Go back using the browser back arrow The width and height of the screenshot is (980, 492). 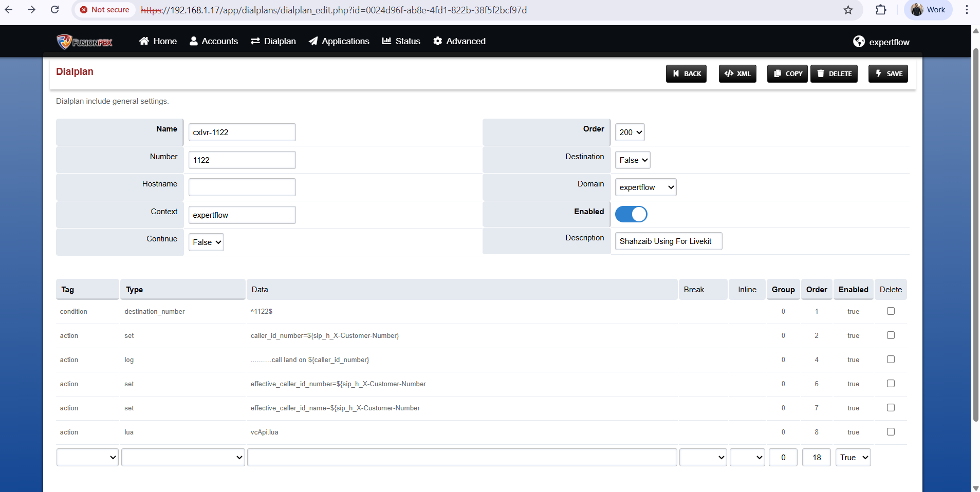9,10
